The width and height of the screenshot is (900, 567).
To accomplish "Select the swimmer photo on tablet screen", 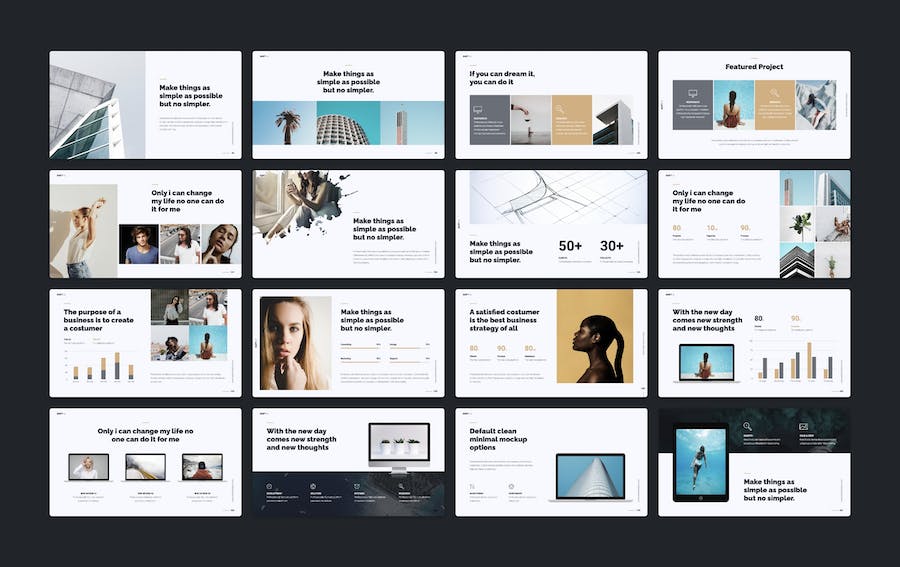I will click(x=701, y=459).
